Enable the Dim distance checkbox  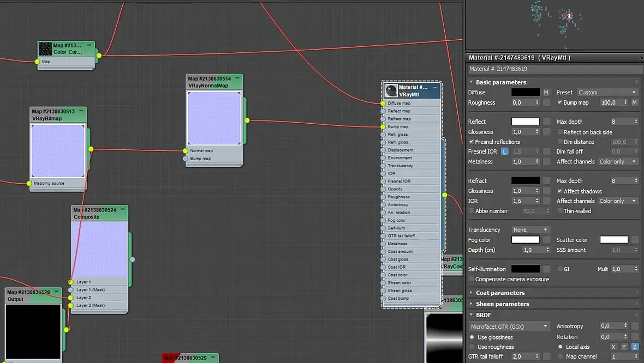pyautogui.click(x=560, y=142)
